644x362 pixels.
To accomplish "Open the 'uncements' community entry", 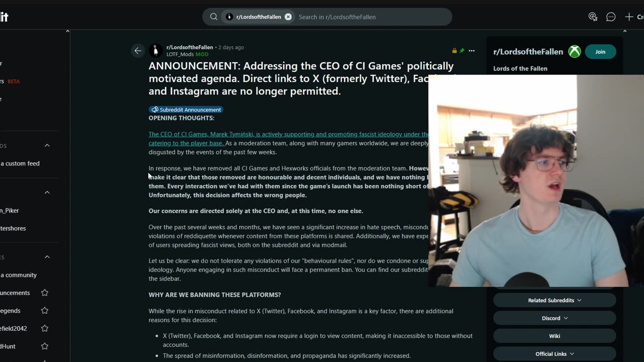I will [15, 293].
